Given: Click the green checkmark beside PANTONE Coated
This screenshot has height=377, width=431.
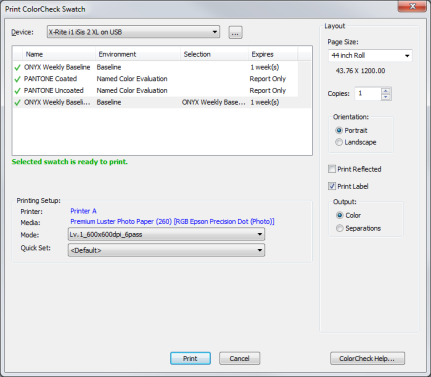Looking at the screenshot, I should (18, 79).
